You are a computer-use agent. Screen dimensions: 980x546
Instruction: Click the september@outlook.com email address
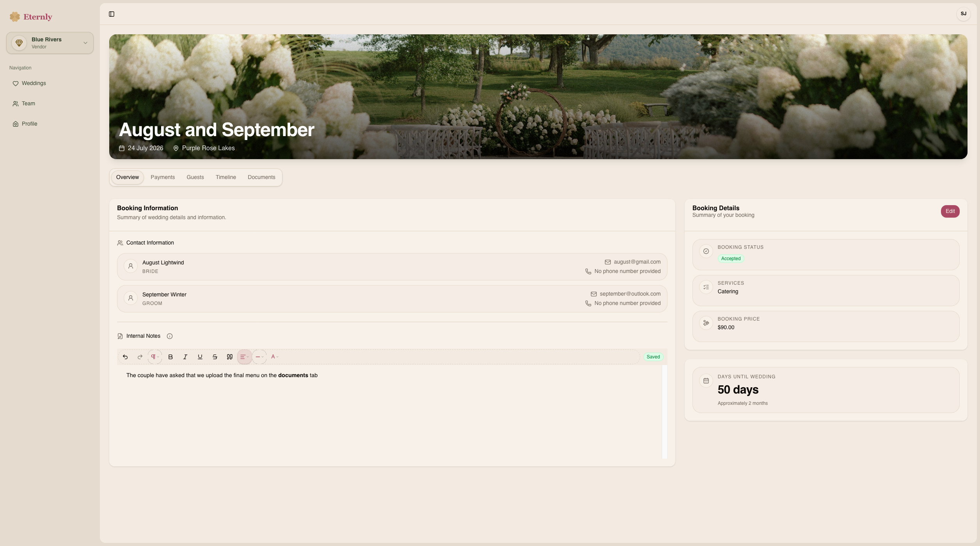click(x=630, y=294)
